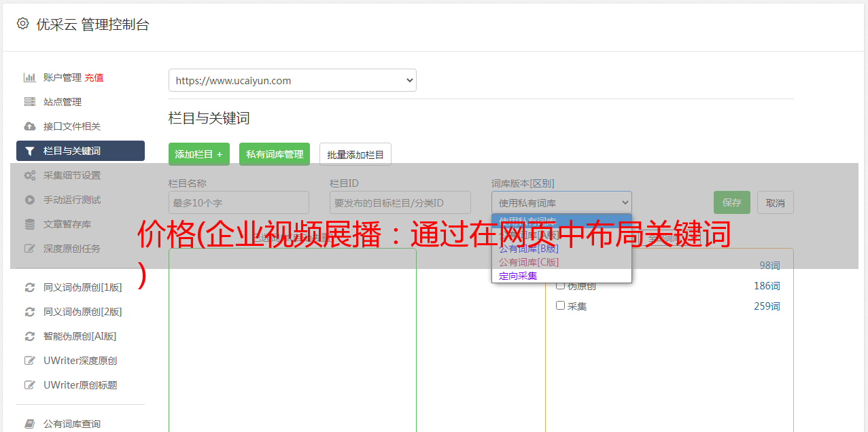Click the green 保存 button
This screenshot has width=868, height=432.
pos(732,202)
